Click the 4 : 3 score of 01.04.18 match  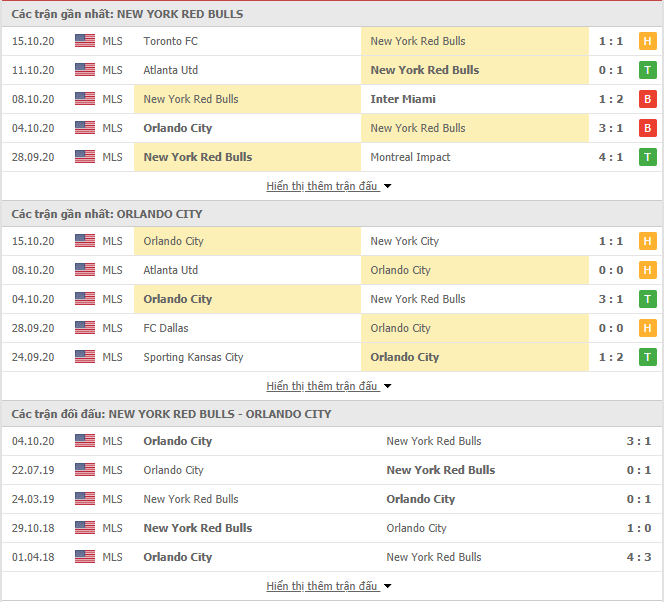click(x=639, y=557)
